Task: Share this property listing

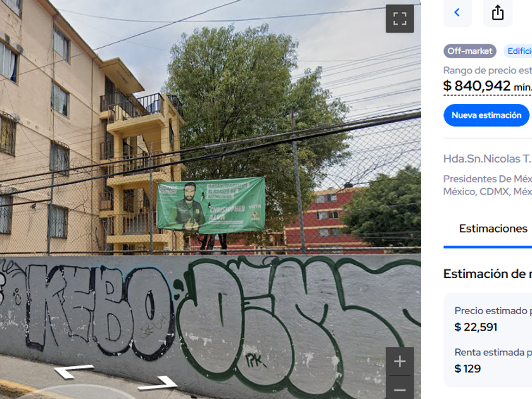Action: (498, 13)
